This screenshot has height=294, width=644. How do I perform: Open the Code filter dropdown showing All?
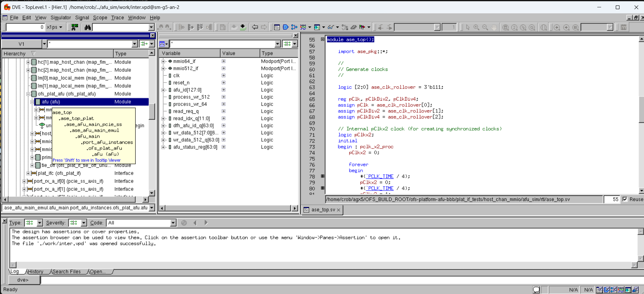pos(173,223)
